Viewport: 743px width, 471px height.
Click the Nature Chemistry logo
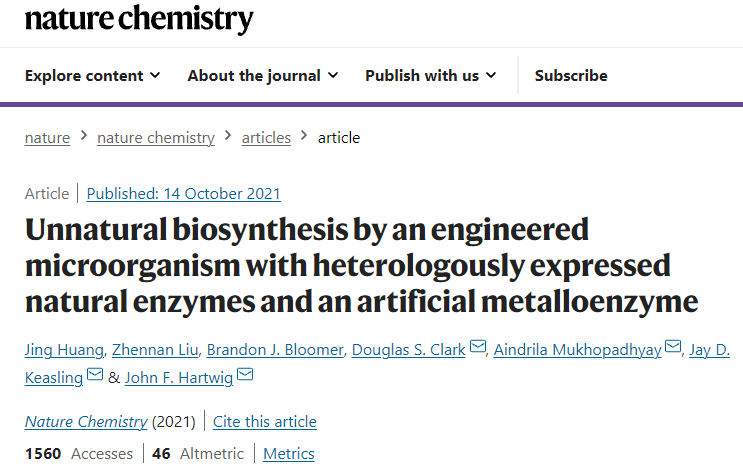pos(139,19)
